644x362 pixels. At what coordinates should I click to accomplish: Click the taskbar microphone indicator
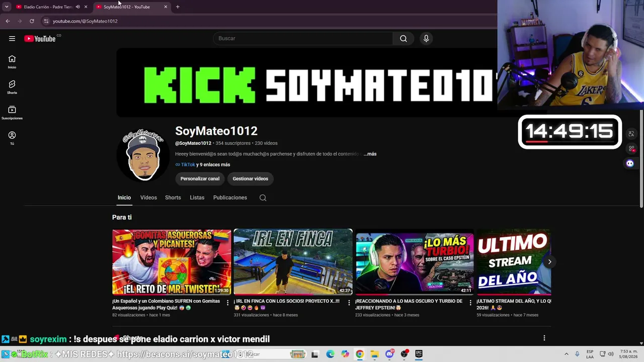click(577, 354)
